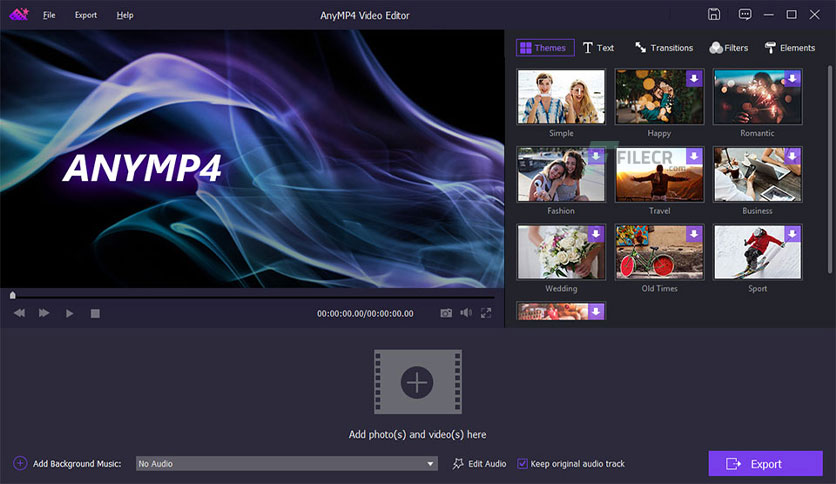Download the partially visible bottom theme

(x=596, y=311)
